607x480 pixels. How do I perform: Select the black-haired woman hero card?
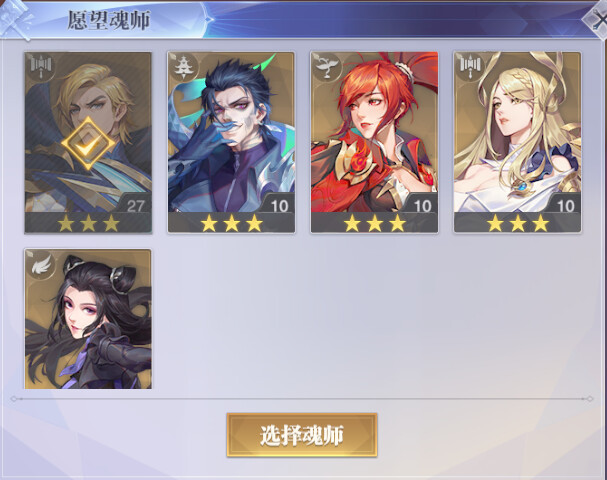(88, 319)
